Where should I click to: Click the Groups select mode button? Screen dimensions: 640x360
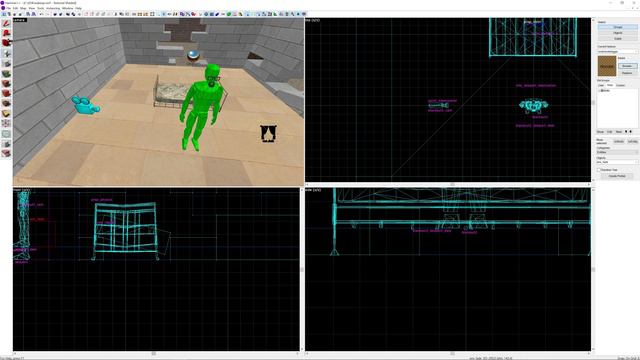click(618, 27)
